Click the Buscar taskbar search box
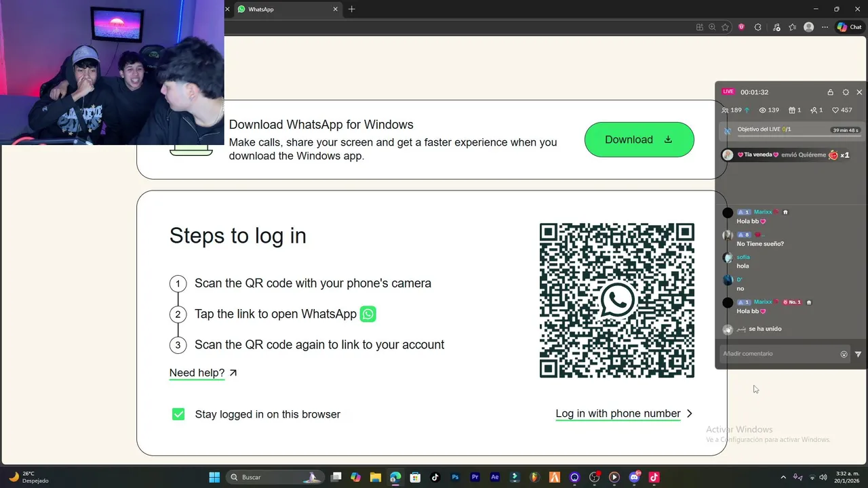 [277, 477]
